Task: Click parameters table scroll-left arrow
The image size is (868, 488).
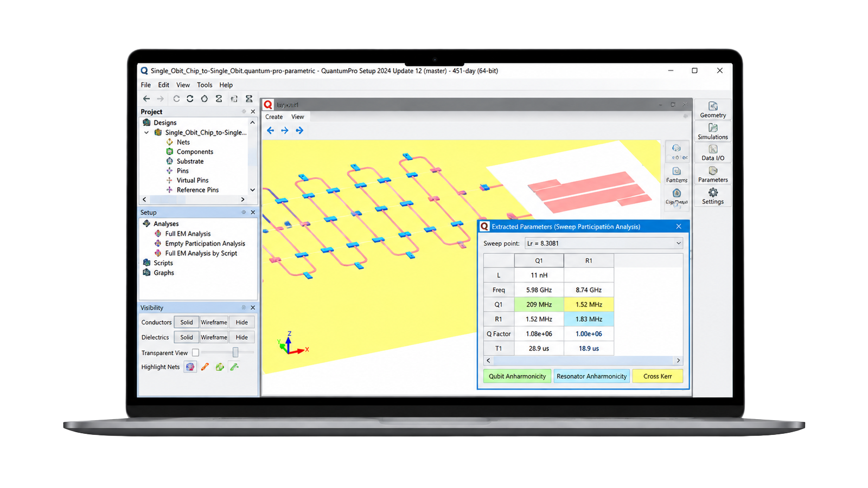Action: (488, 361)
